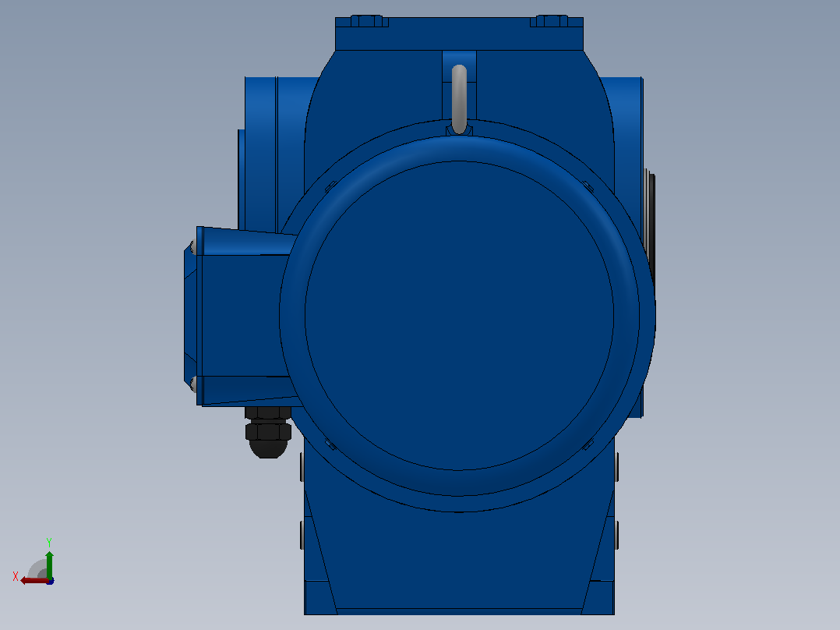Select the gray lifting eye bolt on the model

tap(459, 99)
